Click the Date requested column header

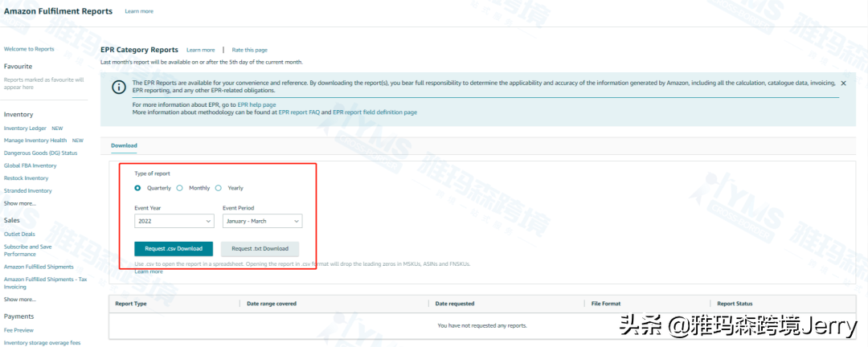click(455, 304)
